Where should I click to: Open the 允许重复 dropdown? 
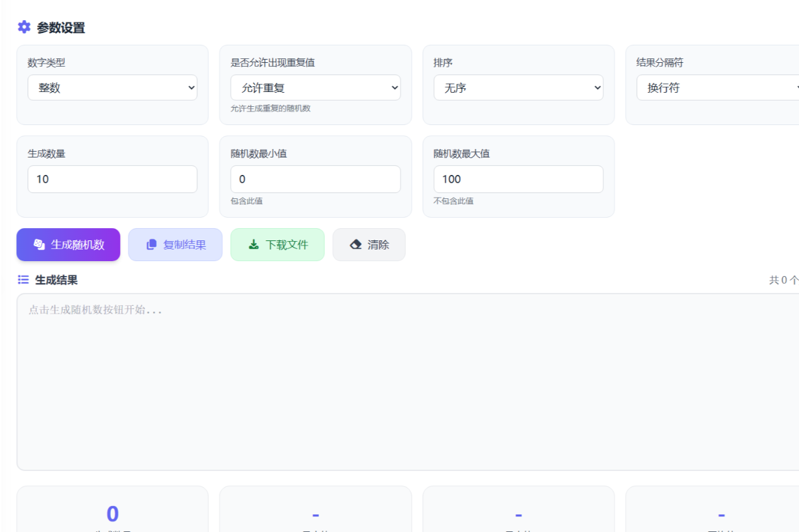tap(315, 87)
